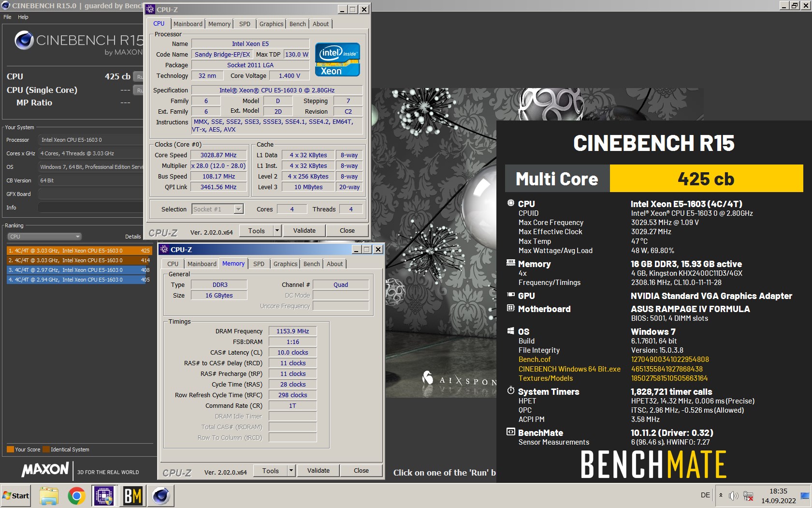
Task: Click the upper CPU-Z window title icon
Action: pyautogui.click(x=151, y=9)
